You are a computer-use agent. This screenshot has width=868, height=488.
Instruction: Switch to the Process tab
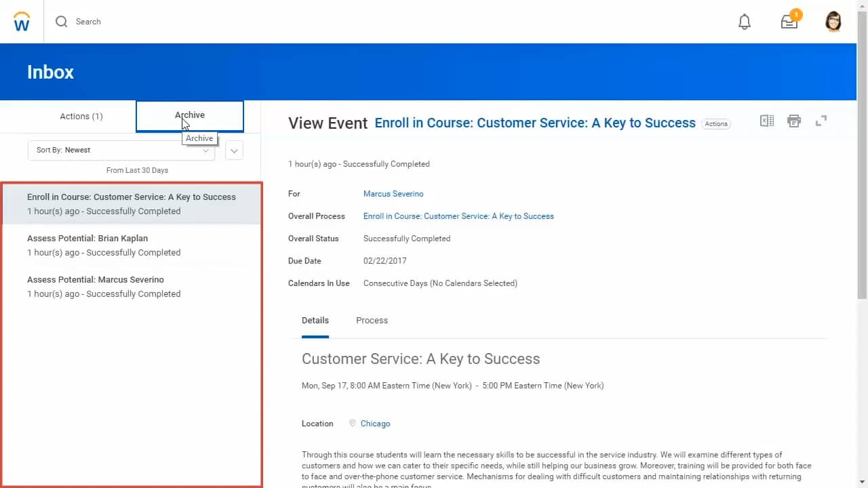(x=372, y=321)
